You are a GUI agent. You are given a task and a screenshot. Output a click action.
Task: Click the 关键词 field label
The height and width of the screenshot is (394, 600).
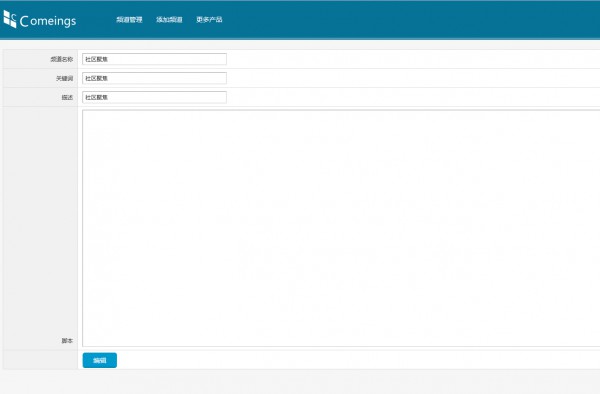tap(64, 78)
